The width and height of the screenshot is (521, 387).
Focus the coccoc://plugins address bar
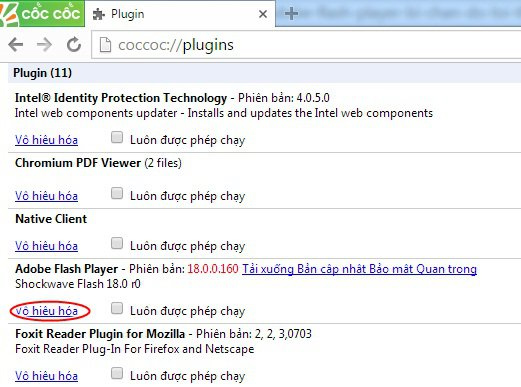click(x=307, y=45)
